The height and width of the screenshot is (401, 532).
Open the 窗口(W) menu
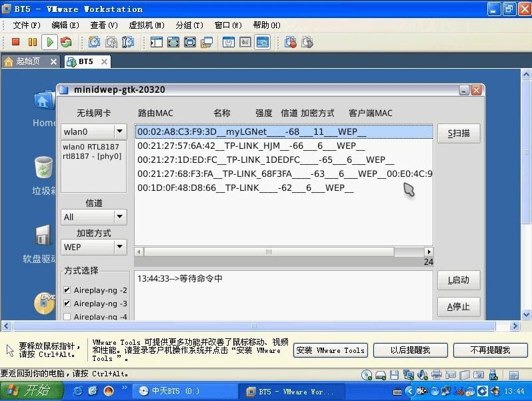point(228,25)
